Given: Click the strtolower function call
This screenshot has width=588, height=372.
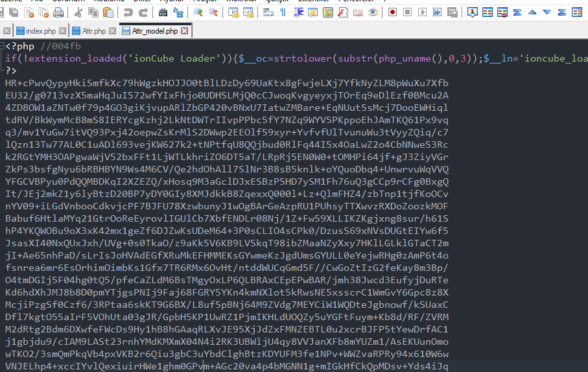Looking at the screenshot, I should (x=303, y=58).
